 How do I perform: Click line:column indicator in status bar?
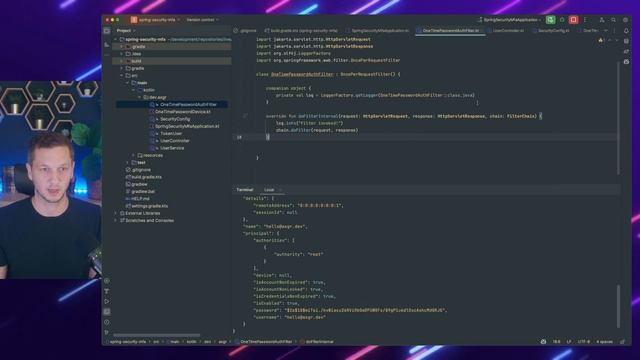pyautogui.click(x=556, y=342)
